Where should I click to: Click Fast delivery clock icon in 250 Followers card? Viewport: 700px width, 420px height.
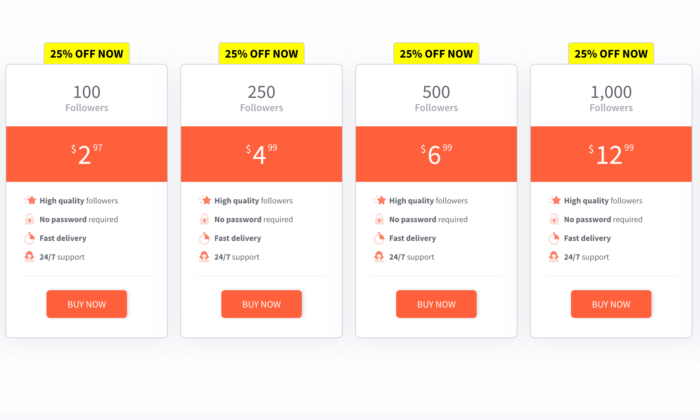204,238
